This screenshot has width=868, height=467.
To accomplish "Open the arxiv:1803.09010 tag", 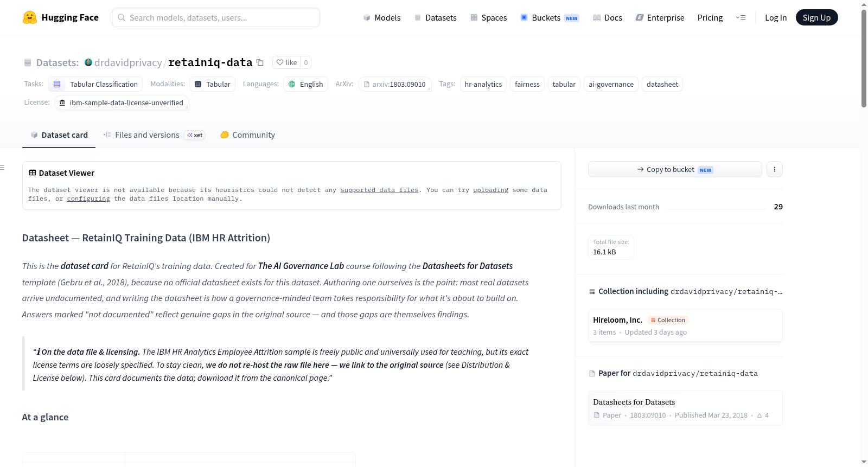I will tap(395, 84).
